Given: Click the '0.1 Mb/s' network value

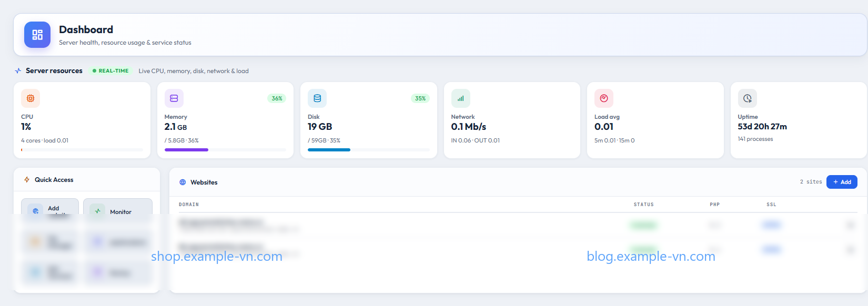Looking at the screenshot, I should [469, 127].
